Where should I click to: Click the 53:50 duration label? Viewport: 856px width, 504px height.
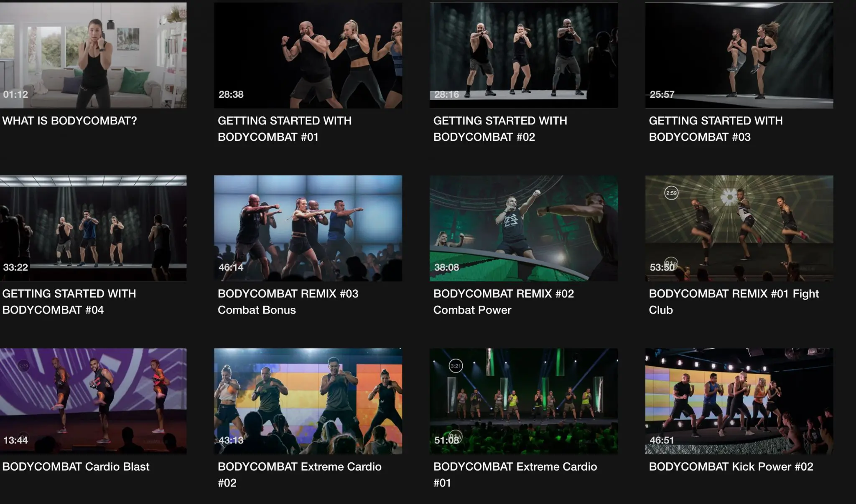[x=662, y=267]
